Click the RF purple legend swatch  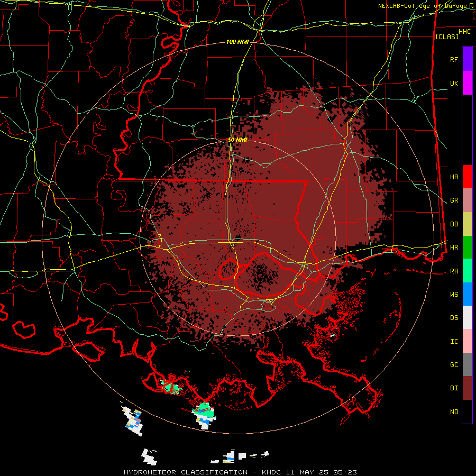pyautogui.click(x=467, y=59)
